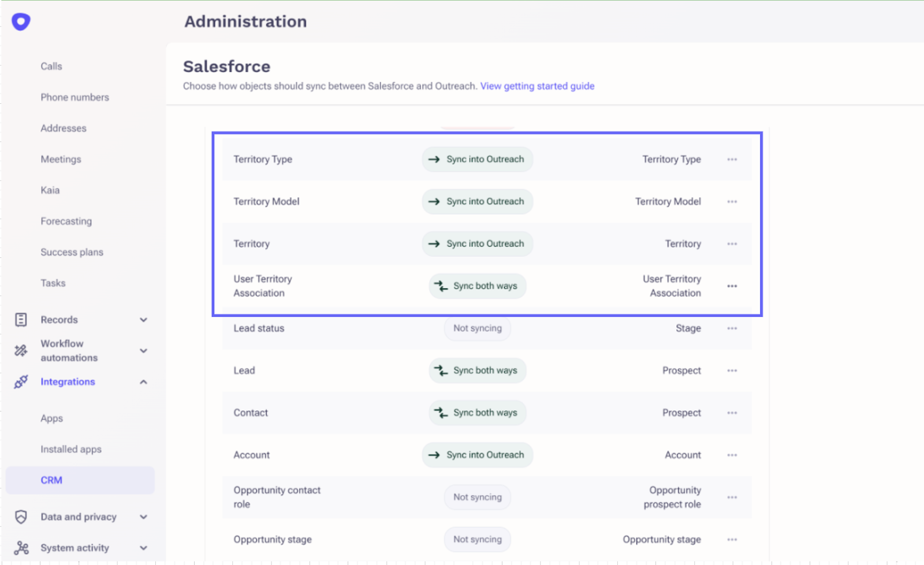924x565 pixels.
Task: Open more options for Lead row
Action: (x=732, y=371)
